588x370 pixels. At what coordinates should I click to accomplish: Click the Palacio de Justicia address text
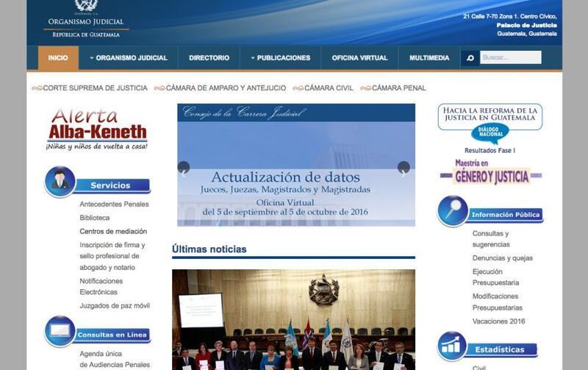point(526,25)
